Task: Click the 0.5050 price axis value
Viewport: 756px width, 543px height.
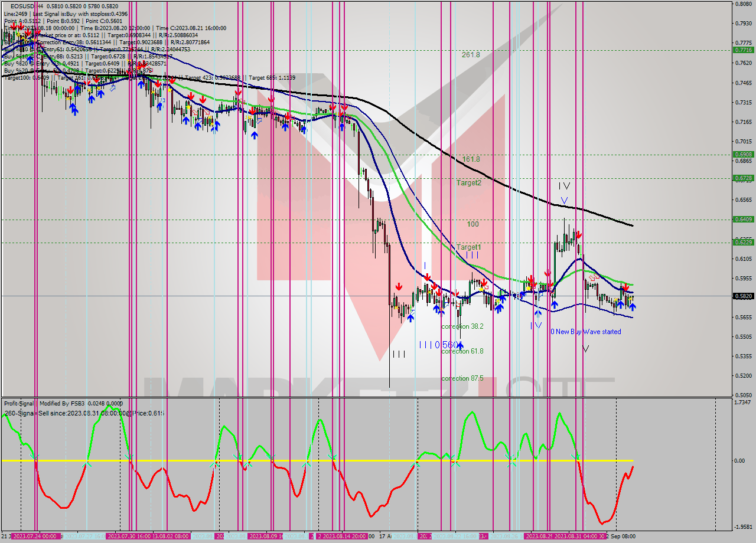Action: (743, 395)
